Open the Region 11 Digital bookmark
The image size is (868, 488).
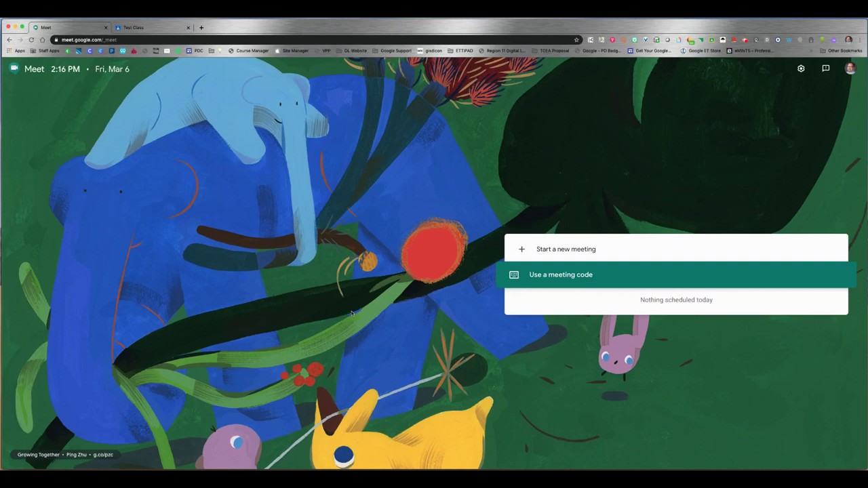[x=502, y=51]
